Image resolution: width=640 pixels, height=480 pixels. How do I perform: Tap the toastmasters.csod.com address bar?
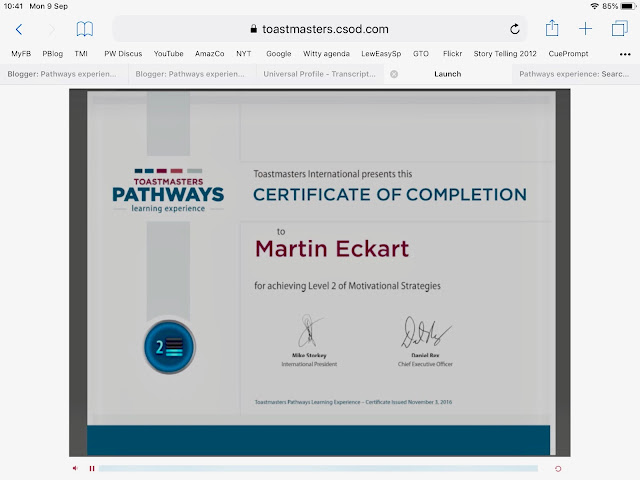click(320, 29)
